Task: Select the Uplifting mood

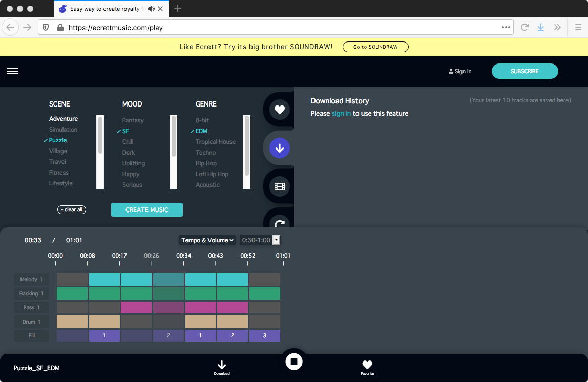Action: click(x=134, y=163)
